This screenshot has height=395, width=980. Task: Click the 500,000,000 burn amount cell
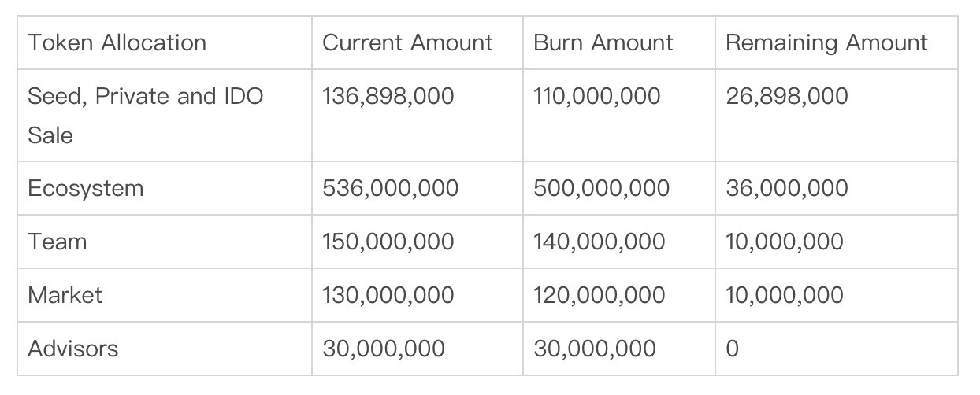click(601, 189)
